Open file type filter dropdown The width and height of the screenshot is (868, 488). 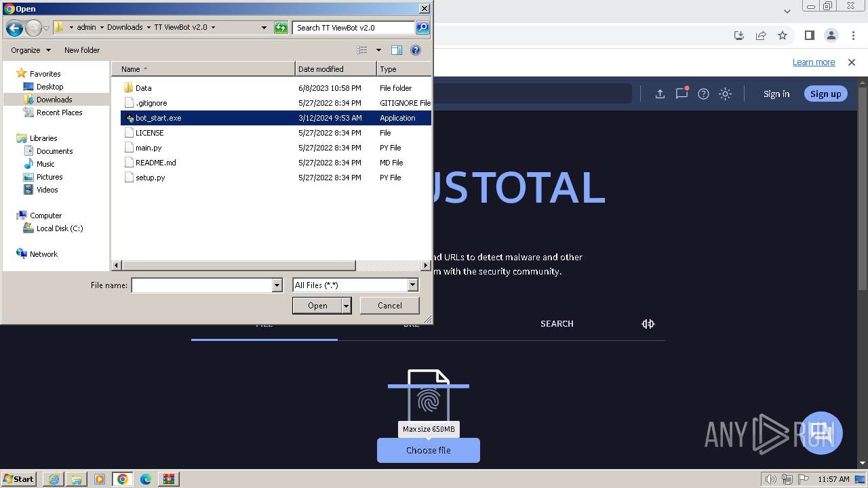click(412, 285)
